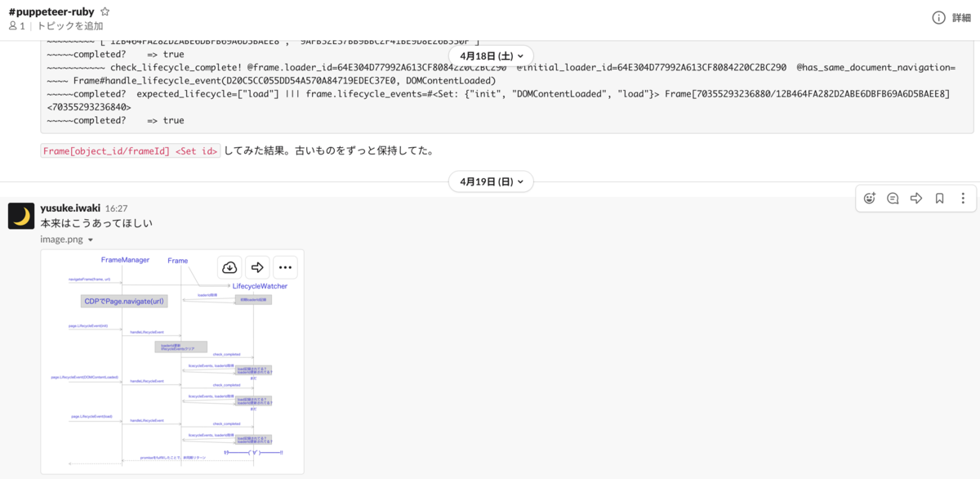Viewport: 980px width, 479px height.
Task: Open the 4月19日(日) date navigation dropdown
Action: (x=491, y=181)
